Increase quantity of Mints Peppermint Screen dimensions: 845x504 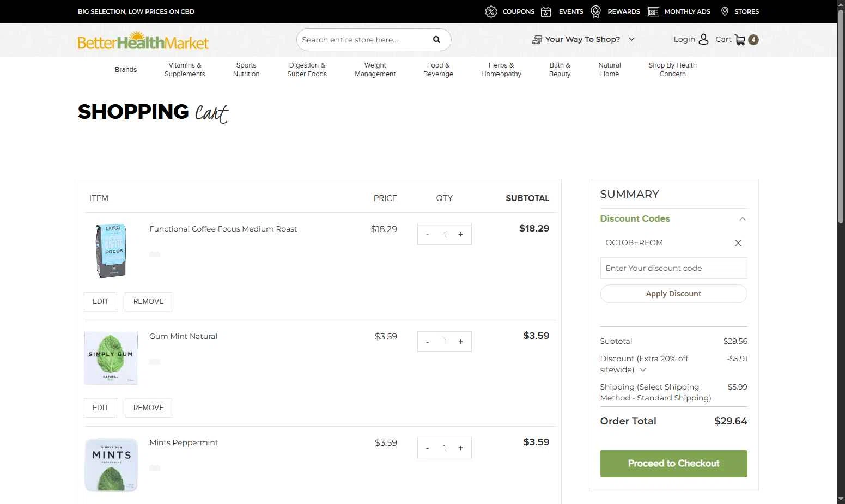[460, 448]
